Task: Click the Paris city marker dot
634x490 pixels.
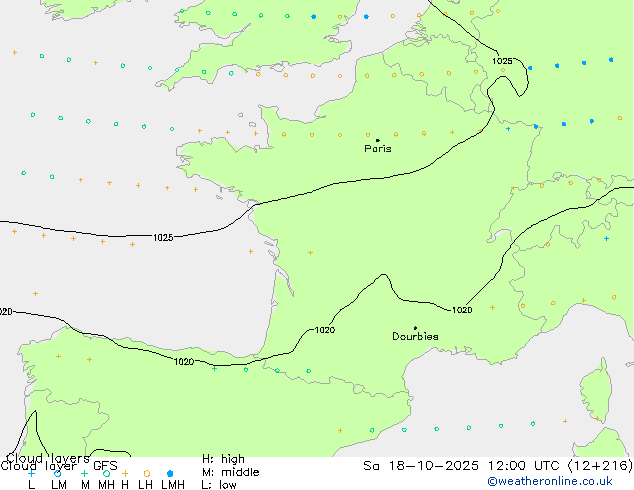Action: coord(378,140)
